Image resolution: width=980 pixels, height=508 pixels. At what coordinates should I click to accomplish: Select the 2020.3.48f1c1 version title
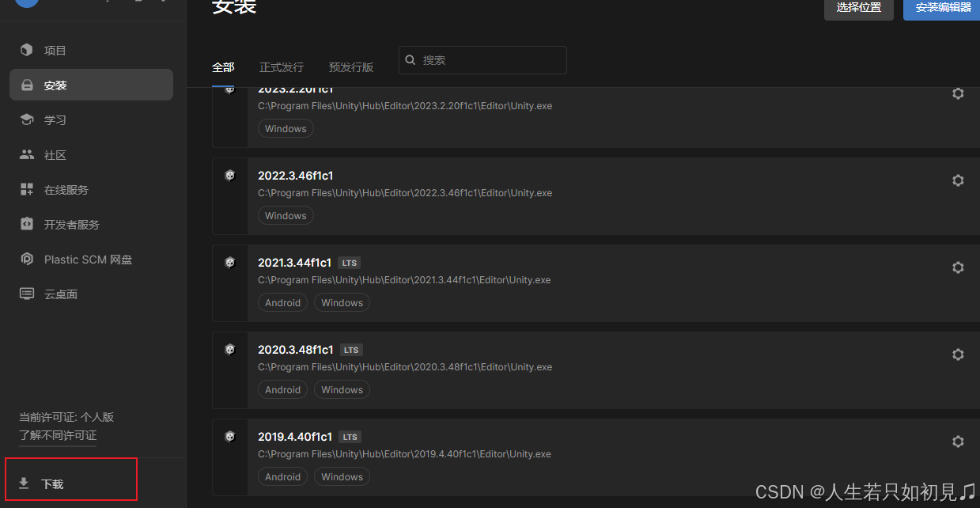pyautogui.click(x=296, y=350)
